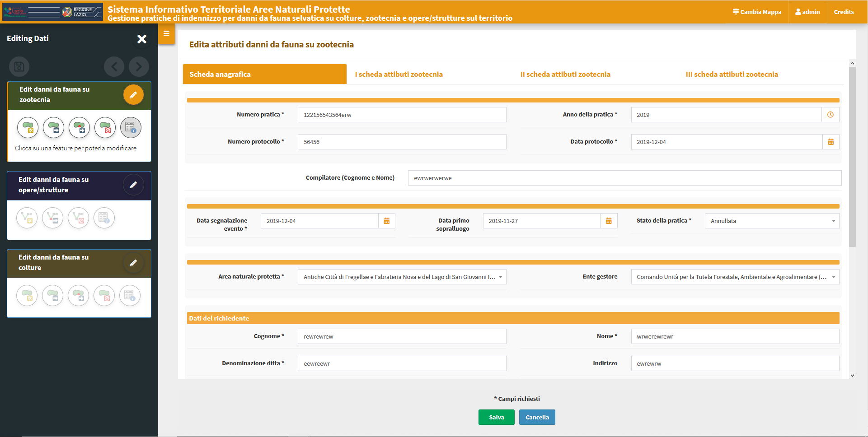The image size is (868, 437).
Task: Click the blue Cancella button
Action: 537,417
